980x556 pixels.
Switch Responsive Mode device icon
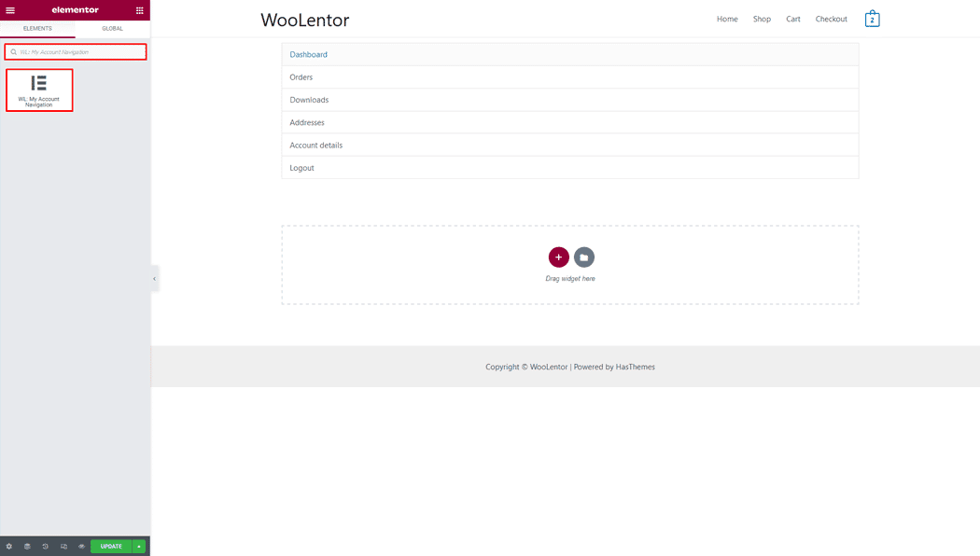(x=63, y=547)
